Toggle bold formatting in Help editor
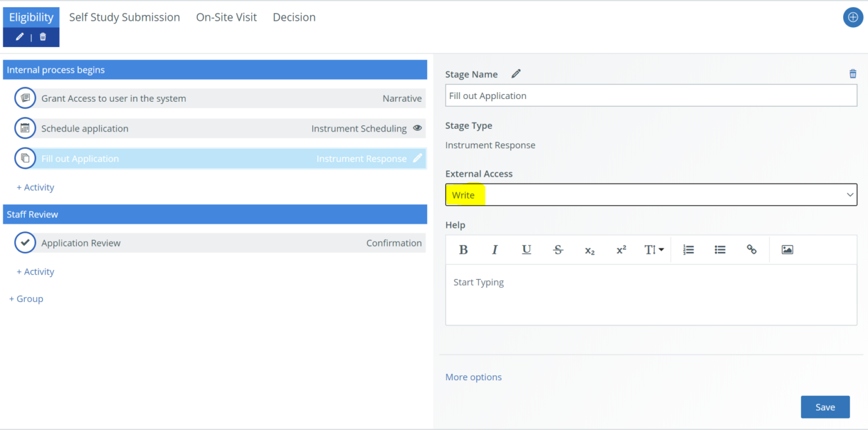This screenshot has height=430, width=868. (463, 250)
